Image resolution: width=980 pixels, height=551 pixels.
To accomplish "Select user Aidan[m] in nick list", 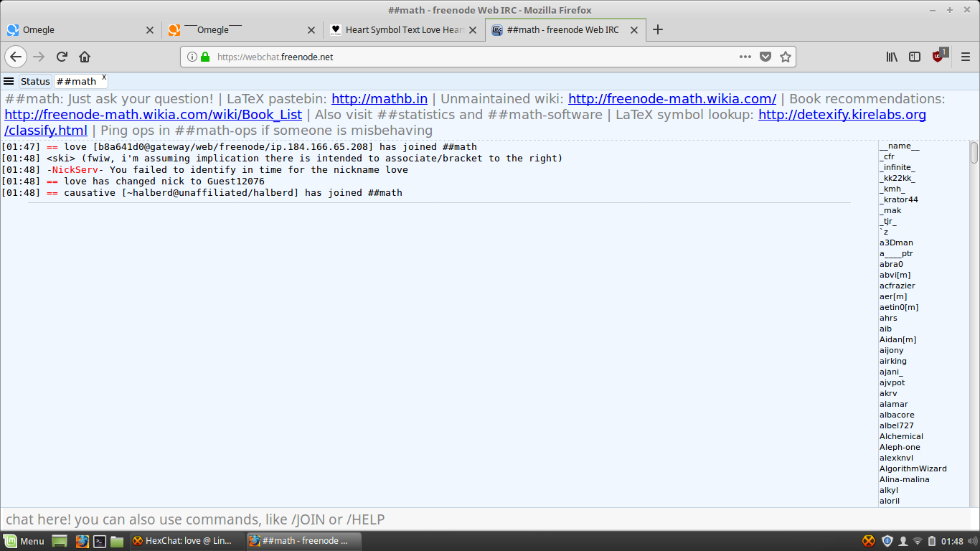I will pyautogui.click(x=897, y=339).
